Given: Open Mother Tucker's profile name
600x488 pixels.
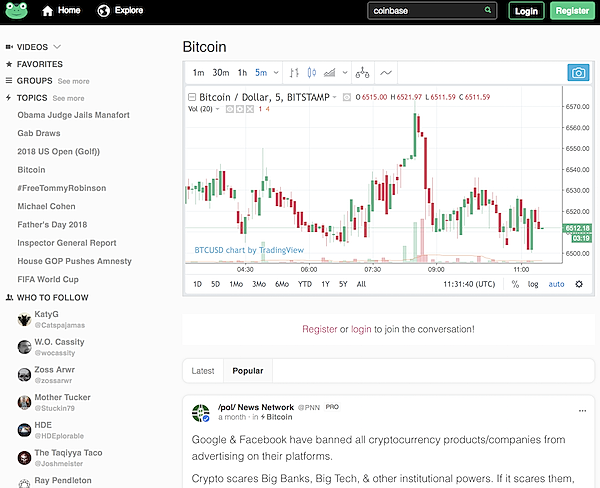Looking at the screenshot, I should coord(62,397).
